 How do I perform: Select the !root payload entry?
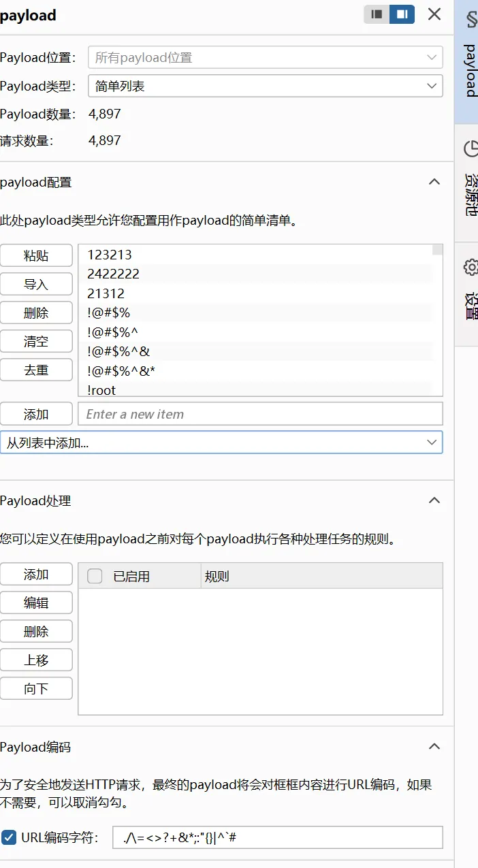102,390
